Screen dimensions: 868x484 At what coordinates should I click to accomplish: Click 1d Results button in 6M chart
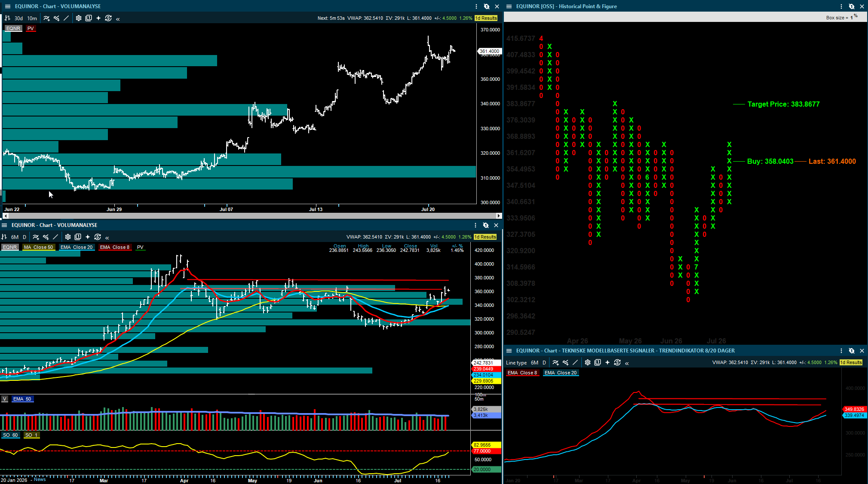(485, 237)
